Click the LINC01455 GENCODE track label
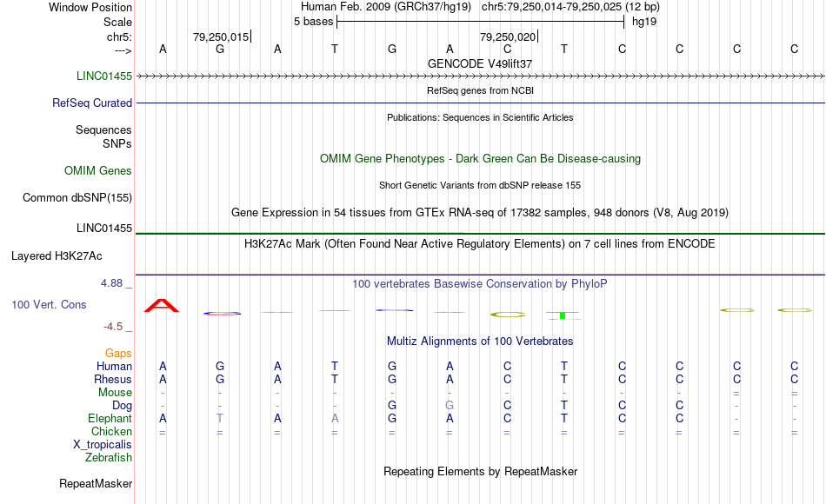Viewport: 826px width, 504px height. [104, 76]
